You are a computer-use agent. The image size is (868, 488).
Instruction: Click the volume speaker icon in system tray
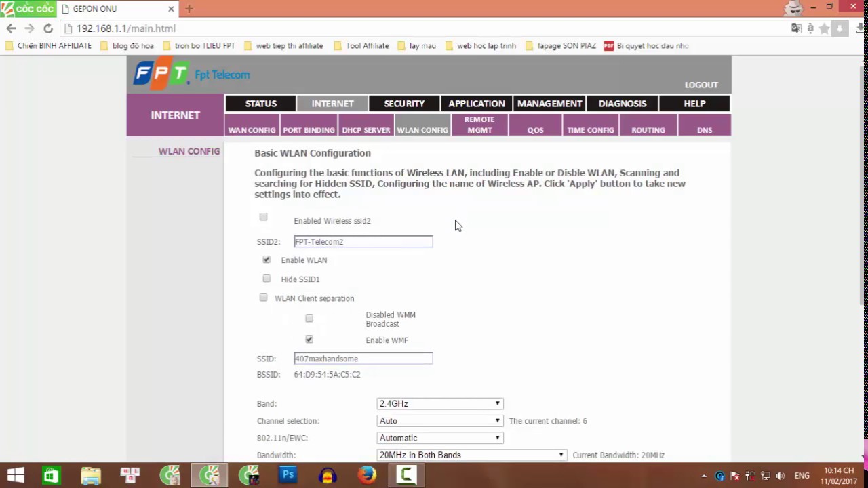pos(781,476)
